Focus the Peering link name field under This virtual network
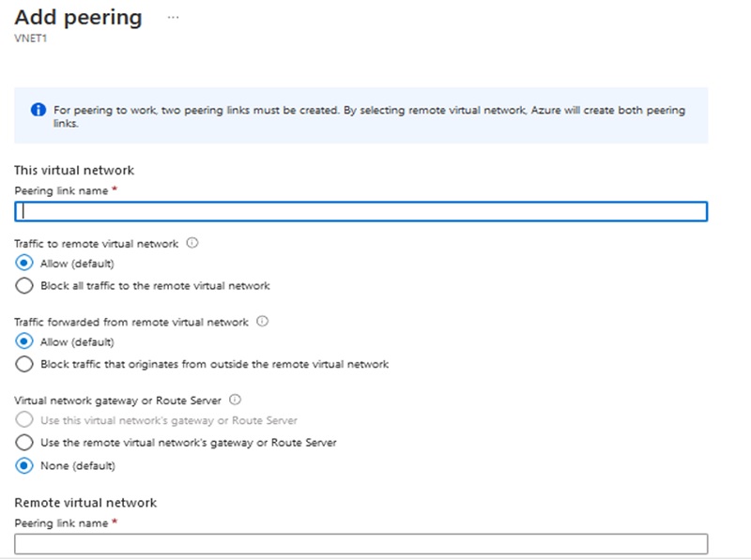The width and height of the screenshot is (751, 560). (360, 211)
